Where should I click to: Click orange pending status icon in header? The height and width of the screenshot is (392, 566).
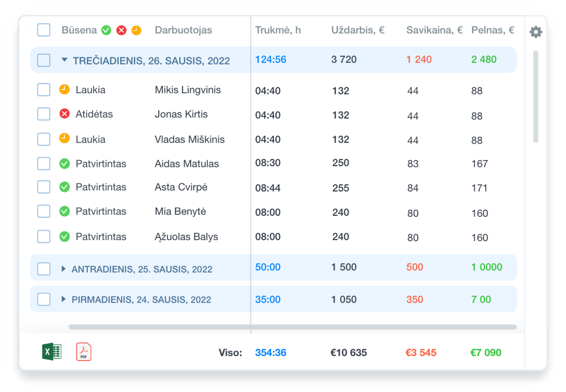tap(137, 30)
